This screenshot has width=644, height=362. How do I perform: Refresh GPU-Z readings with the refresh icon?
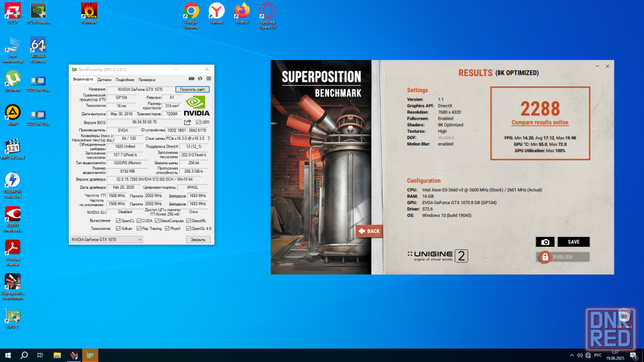click(x=200, y=79)
